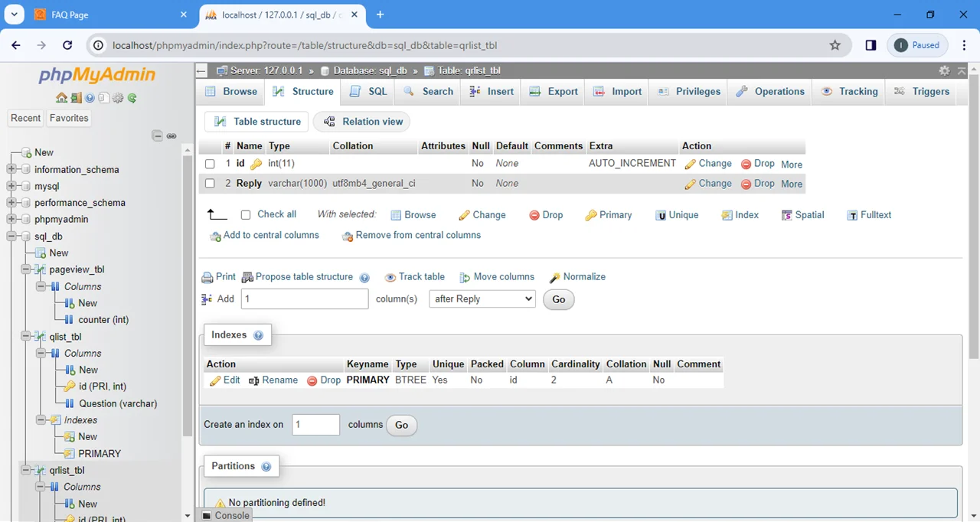Image resolution: width=980 pixels, height=522 pixels.
Task: Open the 'after Reply' position dropdown
Action: pyautogui.click(x=482, y=299)
